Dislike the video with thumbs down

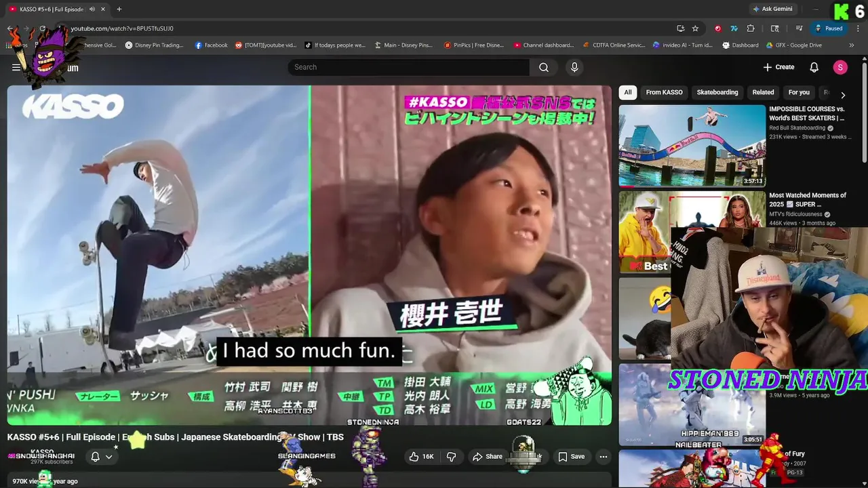point(452,457)
